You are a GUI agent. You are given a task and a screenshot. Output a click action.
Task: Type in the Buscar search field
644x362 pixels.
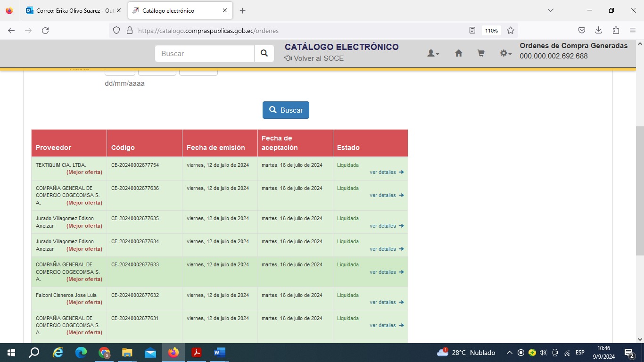205,54
